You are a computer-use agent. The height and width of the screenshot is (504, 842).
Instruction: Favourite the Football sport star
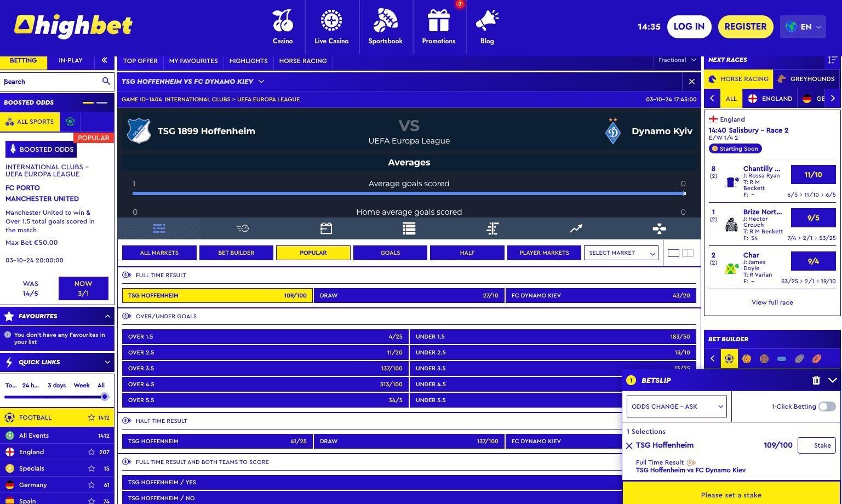point(91,417)
